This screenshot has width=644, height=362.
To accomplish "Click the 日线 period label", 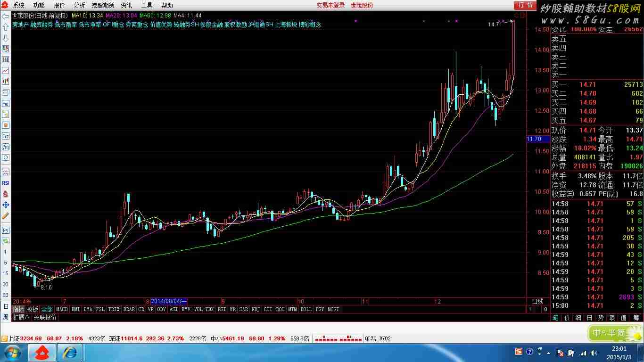I will [x=537, y=301].
